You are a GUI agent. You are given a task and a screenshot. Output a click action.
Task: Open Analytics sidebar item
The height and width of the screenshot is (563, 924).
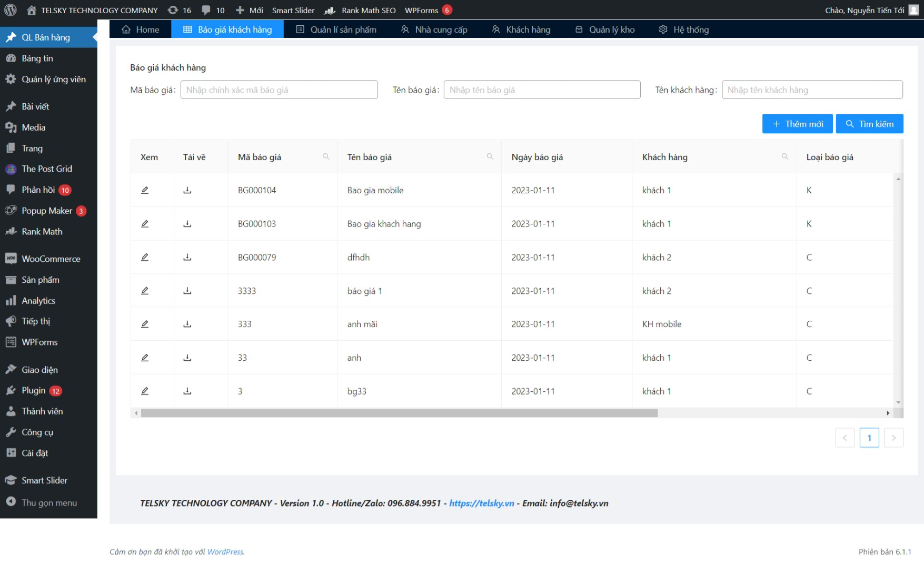48,301
